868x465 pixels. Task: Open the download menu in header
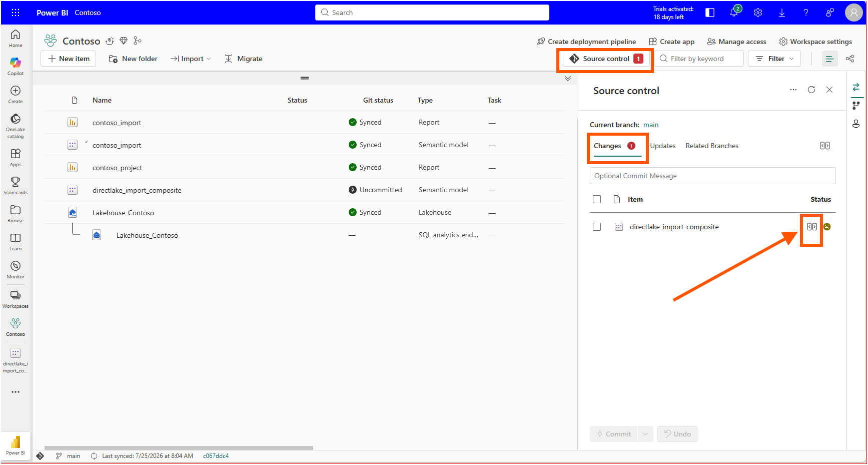point(782,13)
